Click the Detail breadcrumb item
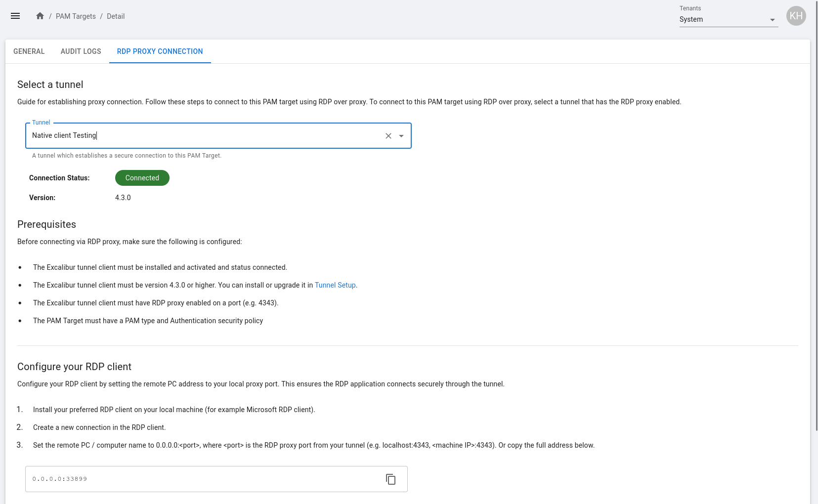818x504 pixels. 116,16
